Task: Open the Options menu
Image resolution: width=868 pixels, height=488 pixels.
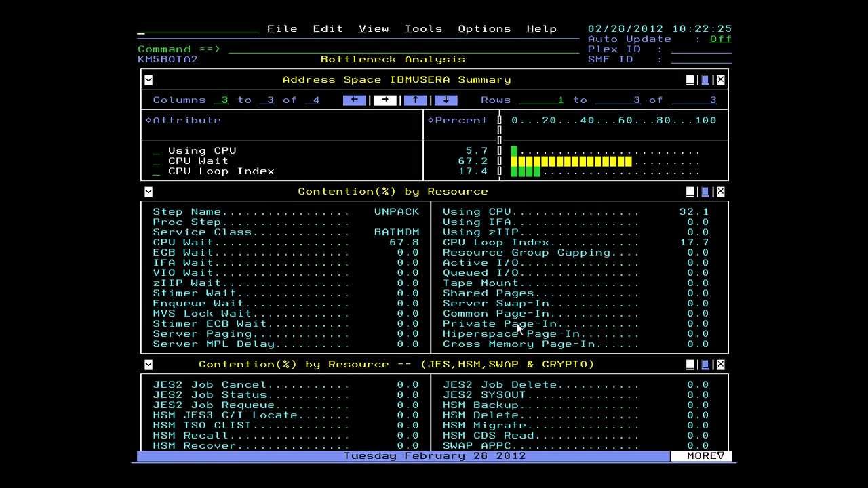Action: (x=484, y=28)
